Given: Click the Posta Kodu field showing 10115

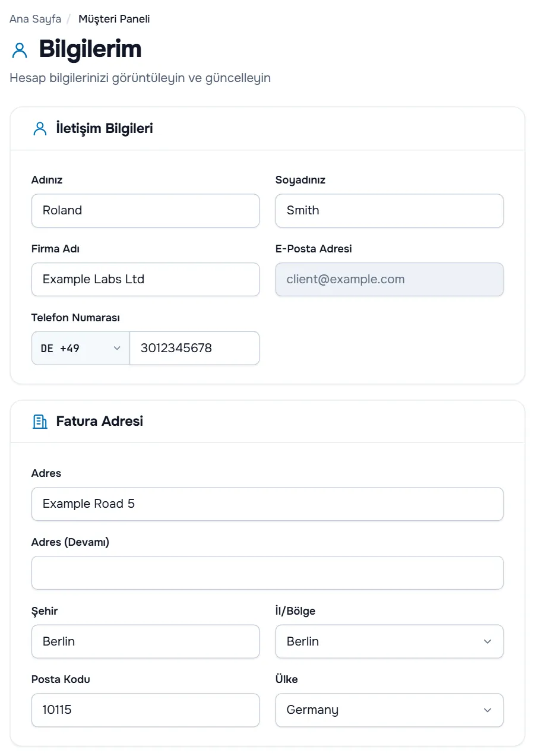Looking at the screenshot, I should (145, 710).
